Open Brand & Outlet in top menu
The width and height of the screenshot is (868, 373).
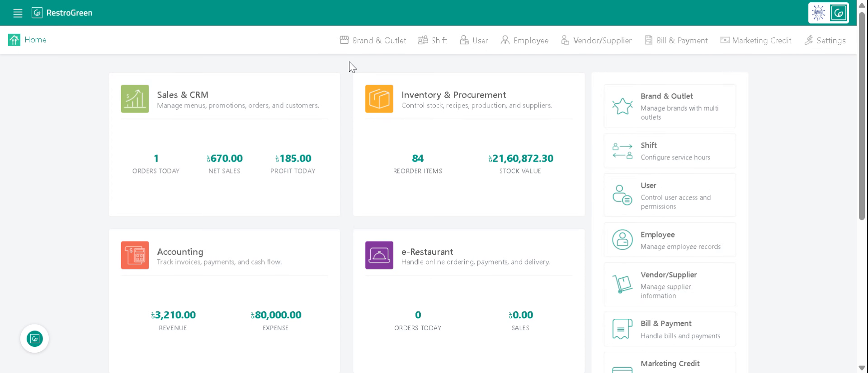click(x=373, y=40)
